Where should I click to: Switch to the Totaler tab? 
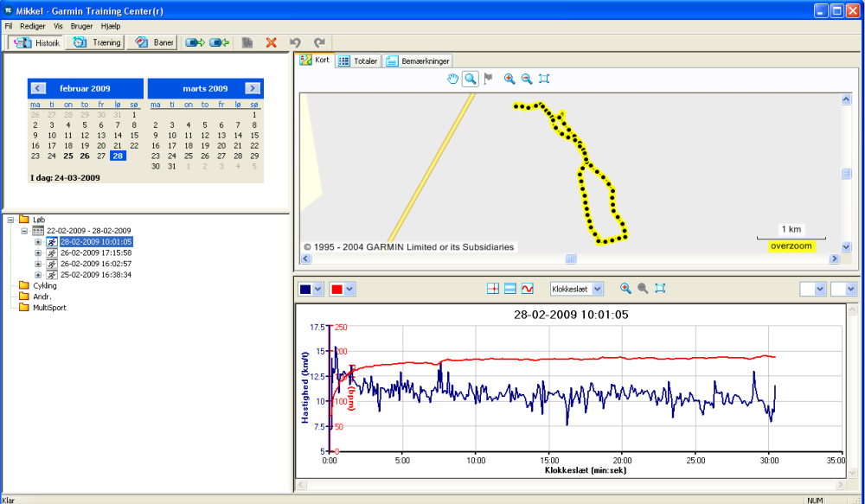point(358,61)
